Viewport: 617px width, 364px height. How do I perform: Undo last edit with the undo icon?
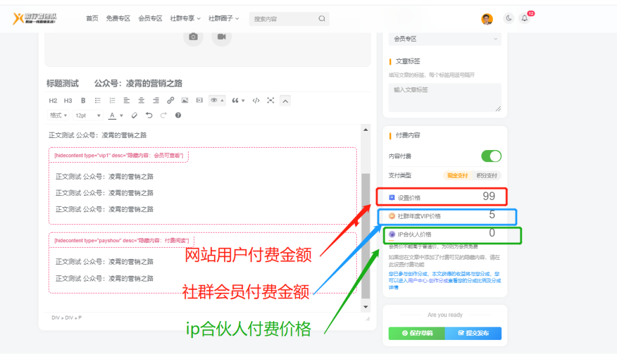[148, 115]
